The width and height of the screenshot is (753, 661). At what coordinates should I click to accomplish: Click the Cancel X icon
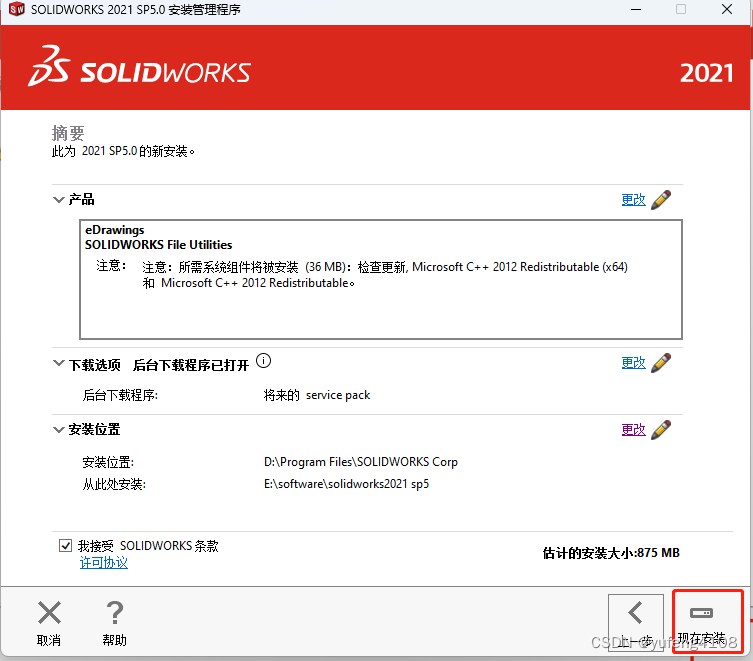[x=49, y=613]
